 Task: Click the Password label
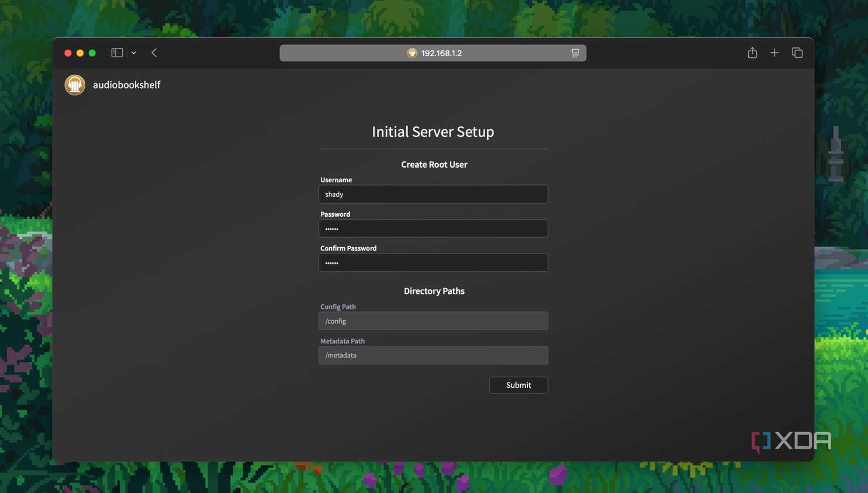336,214
